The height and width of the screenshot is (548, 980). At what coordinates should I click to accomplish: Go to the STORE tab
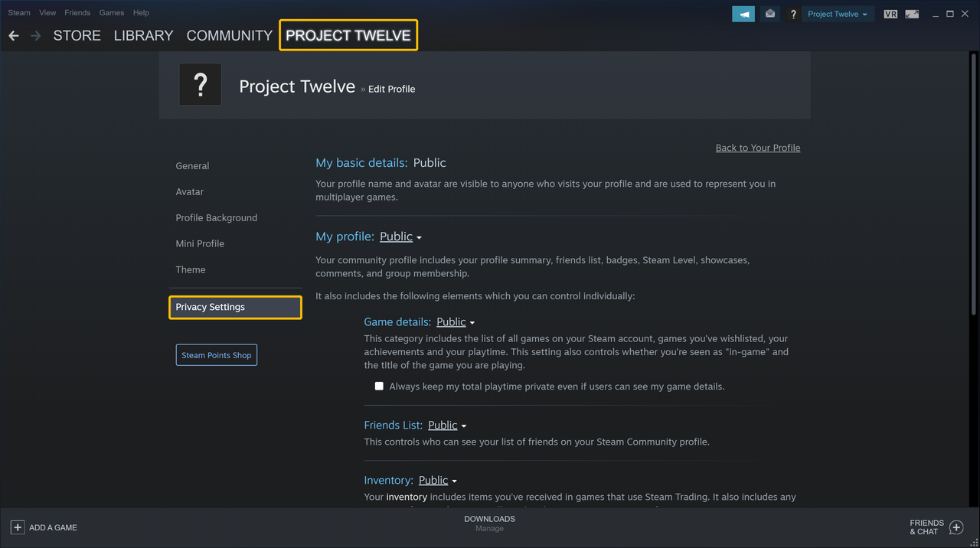77,36
